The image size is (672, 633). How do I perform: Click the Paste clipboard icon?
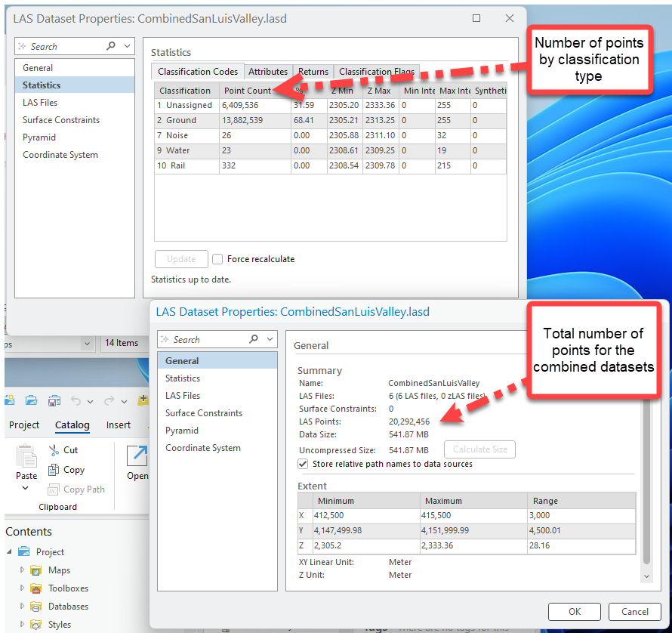click(26, 458)
